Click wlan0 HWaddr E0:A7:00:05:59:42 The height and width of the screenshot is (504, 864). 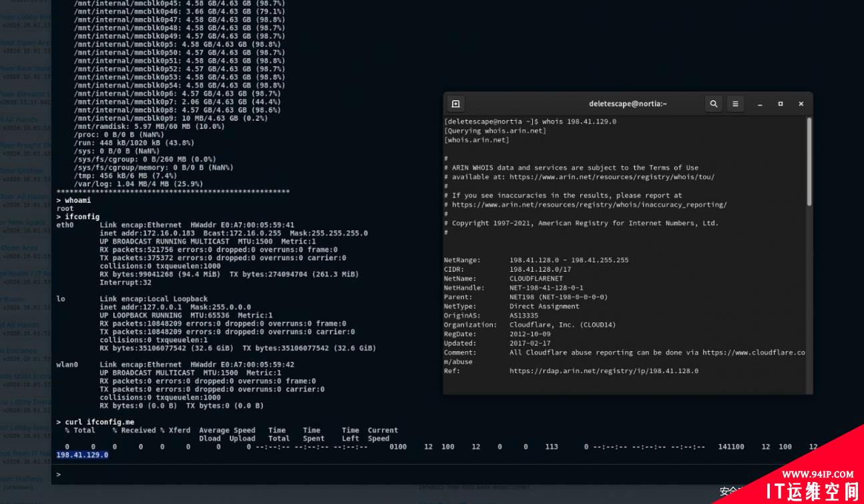tap(242, 364)
